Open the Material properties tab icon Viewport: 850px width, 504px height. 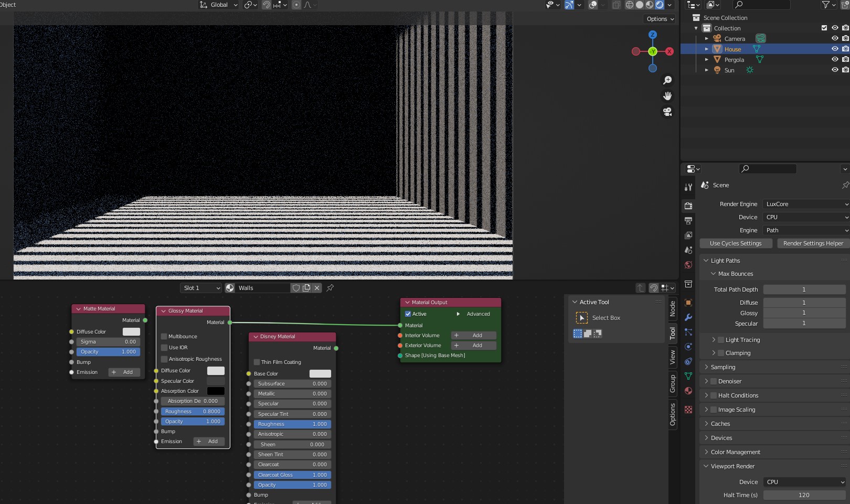[x=688, y=391]
